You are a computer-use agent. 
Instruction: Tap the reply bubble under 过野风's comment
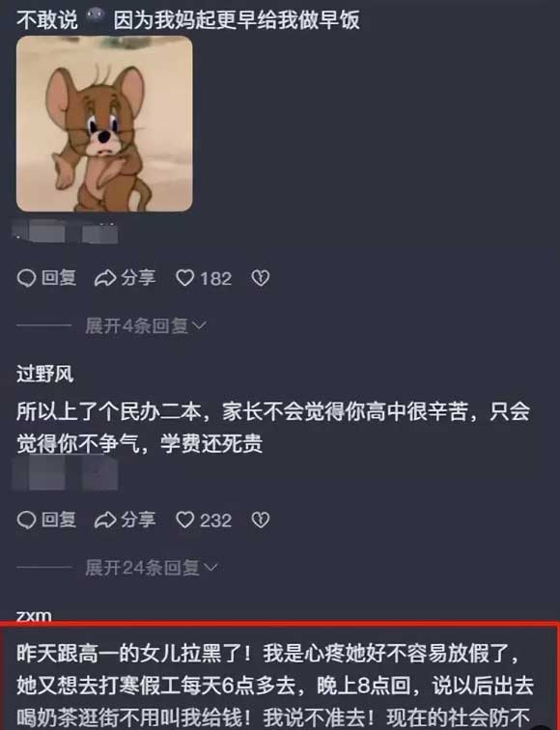click(x=26, y=519)
